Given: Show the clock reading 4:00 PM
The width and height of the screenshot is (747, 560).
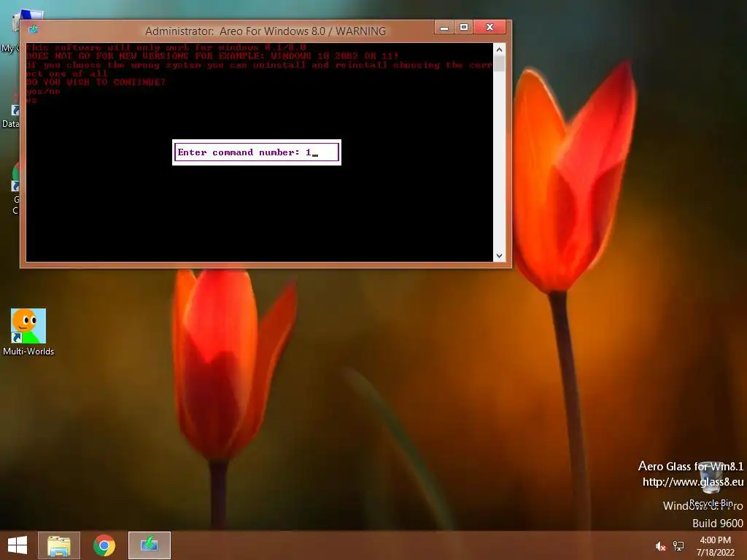Looking at the screenshot, I should (x=715, y=540).
